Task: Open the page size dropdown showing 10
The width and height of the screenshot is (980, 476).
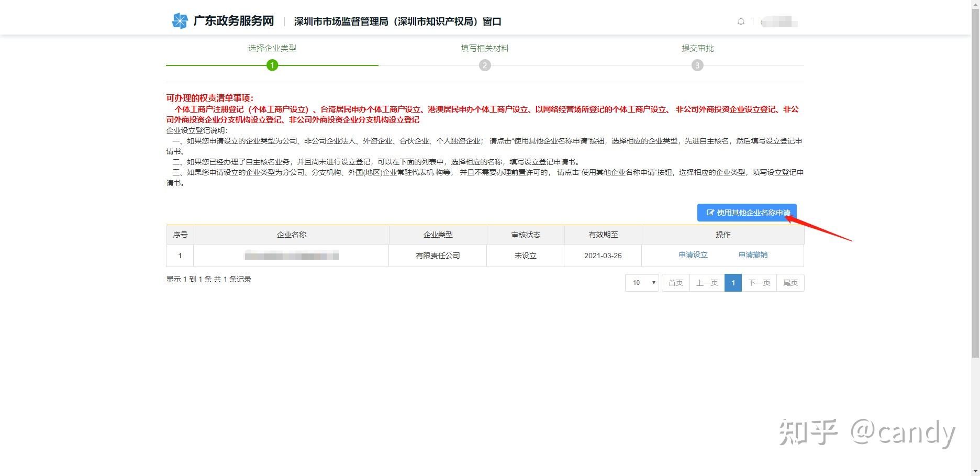Action: (x=642, y=283)
